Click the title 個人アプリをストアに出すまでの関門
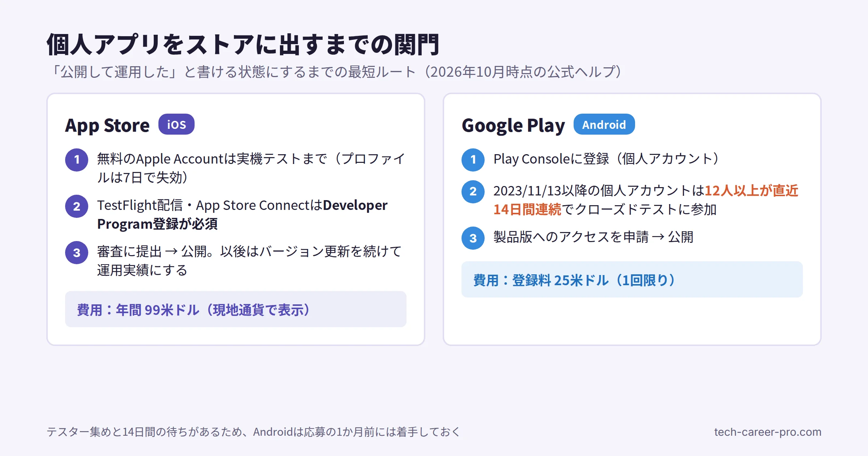This screenshot has width=868, height=456. [243, 45]
